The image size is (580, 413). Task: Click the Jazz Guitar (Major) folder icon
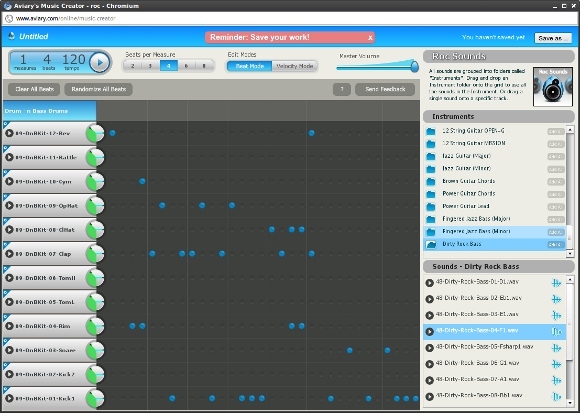[x=431, y=156]
